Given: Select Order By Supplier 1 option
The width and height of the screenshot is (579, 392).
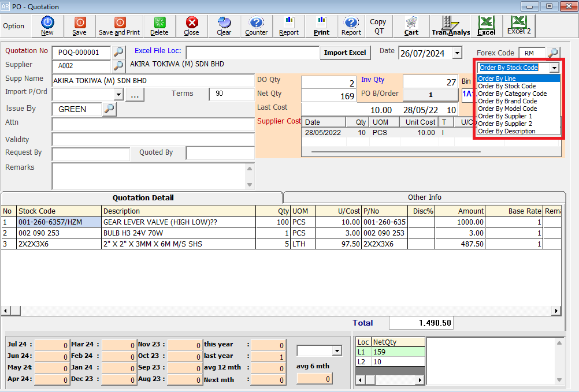Looking at the screenshot, I should click(518, 116).
